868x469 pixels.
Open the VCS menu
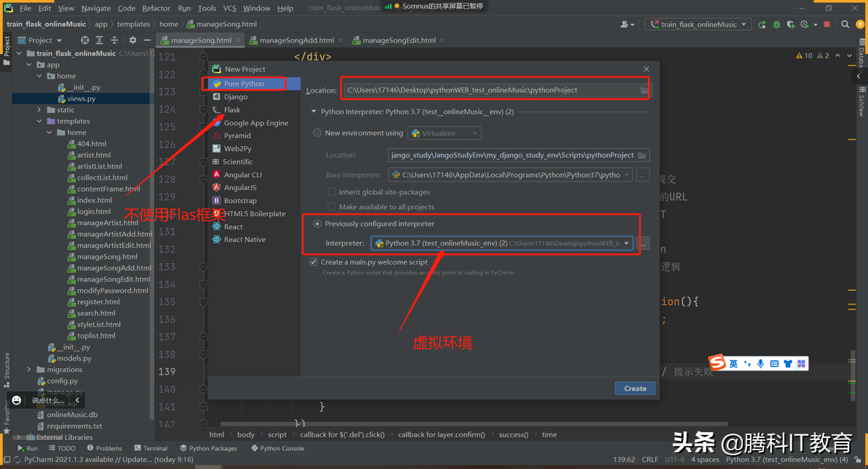point(230,8)
